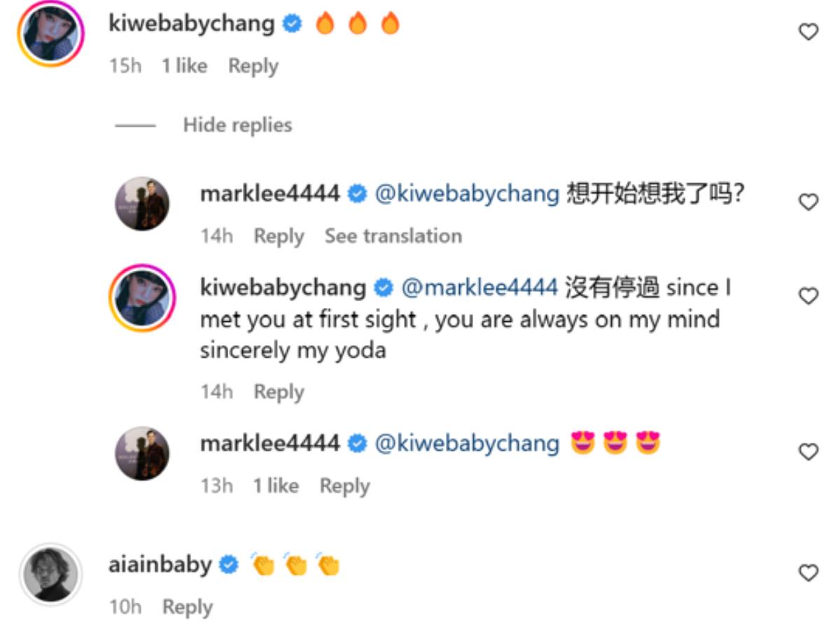The width and height of the screenshot is (840, 630).
Task: Reply to aiainbaby's 10h comment
Action: point(188,607)
